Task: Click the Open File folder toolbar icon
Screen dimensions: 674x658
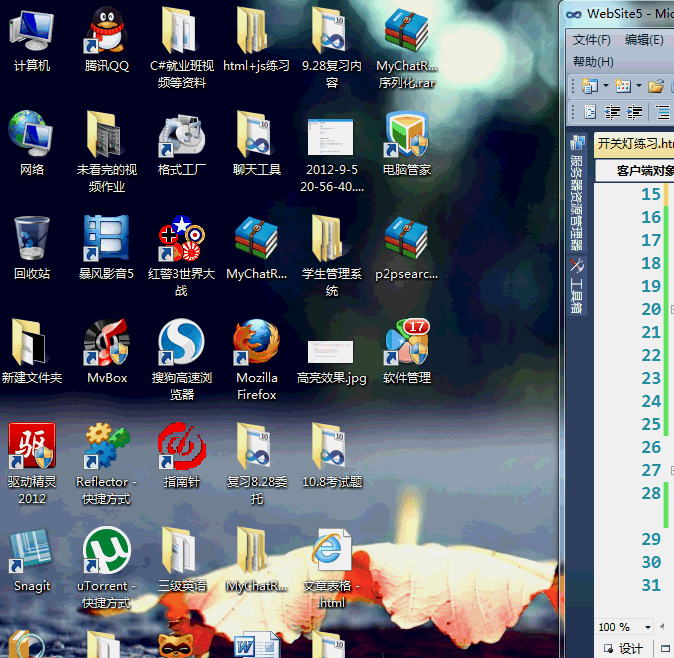Action: [x=656, y=86]
